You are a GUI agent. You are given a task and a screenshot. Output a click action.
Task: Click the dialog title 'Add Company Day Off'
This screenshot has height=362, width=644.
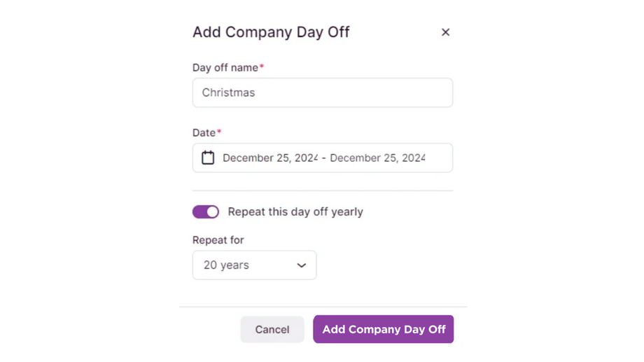271,32
